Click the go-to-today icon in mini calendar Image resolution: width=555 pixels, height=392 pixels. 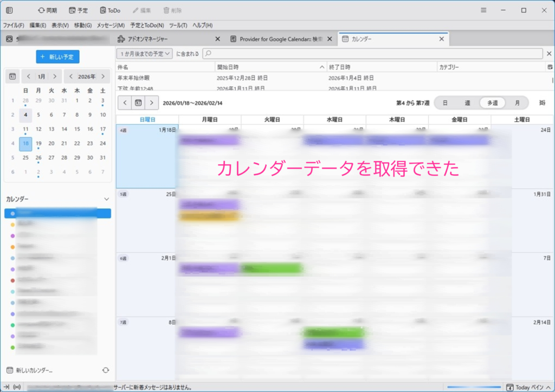12,76
